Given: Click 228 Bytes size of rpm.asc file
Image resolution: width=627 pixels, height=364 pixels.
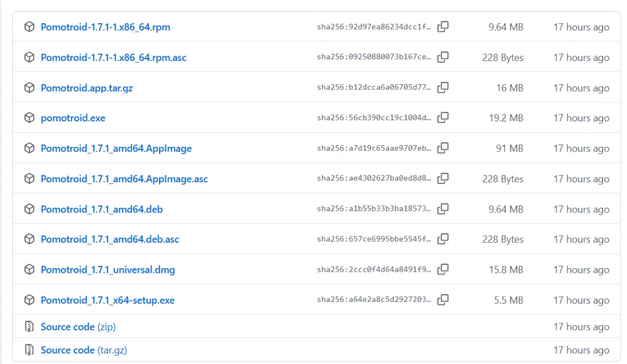Looking at the screenshot, I should 503,57.
